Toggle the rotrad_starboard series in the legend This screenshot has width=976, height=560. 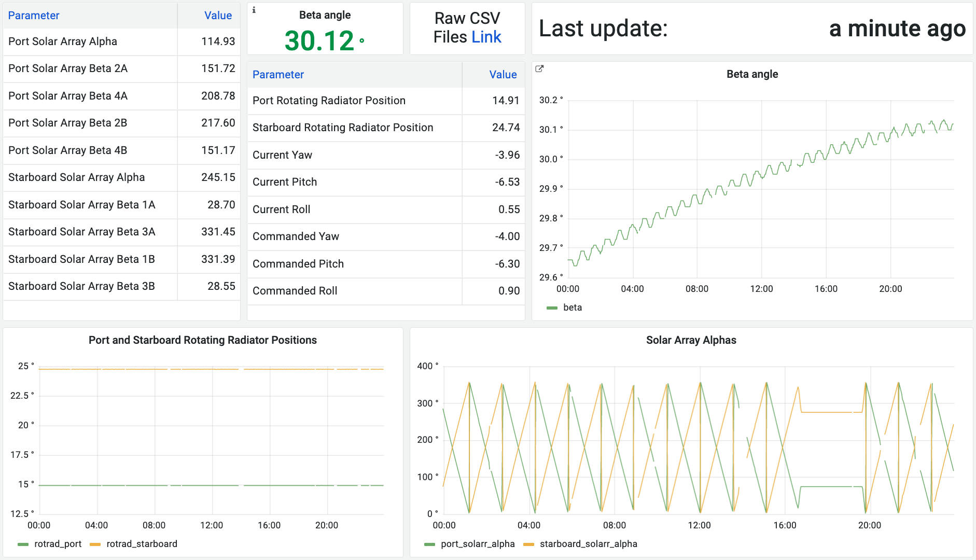(x=142, y=544)
